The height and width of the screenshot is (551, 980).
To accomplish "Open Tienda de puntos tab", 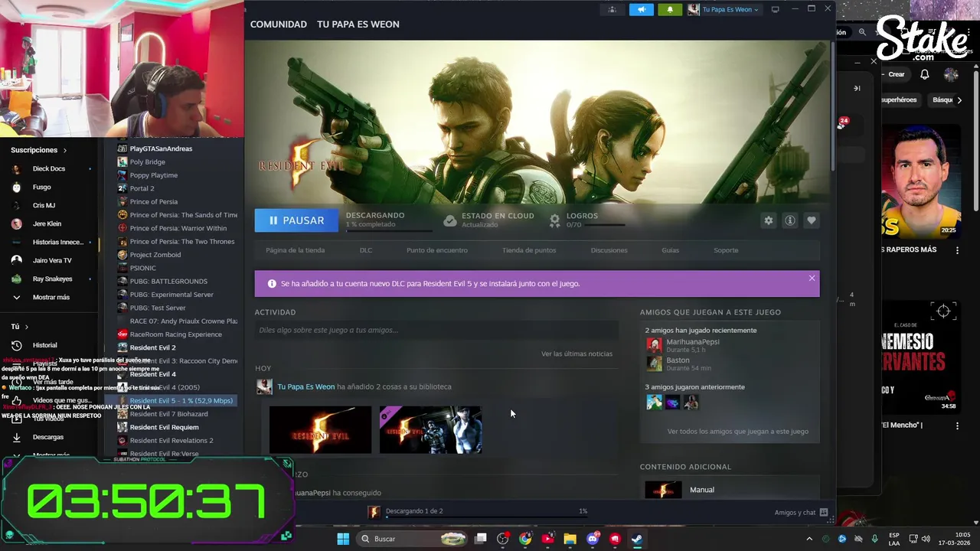I will [x=529, y=250].
